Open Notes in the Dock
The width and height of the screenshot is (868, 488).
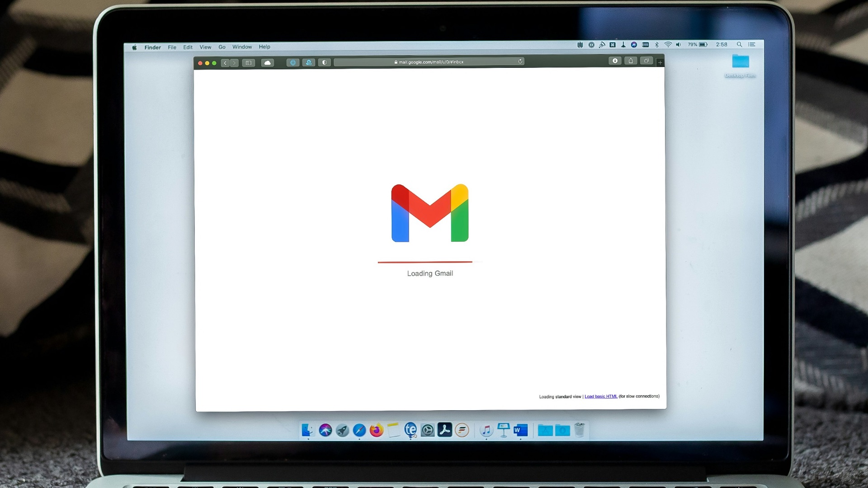click(393, 430)
